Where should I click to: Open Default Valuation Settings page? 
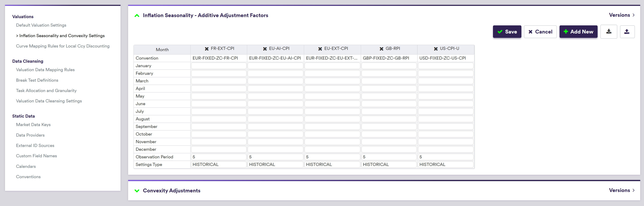[x=41, y=25]
